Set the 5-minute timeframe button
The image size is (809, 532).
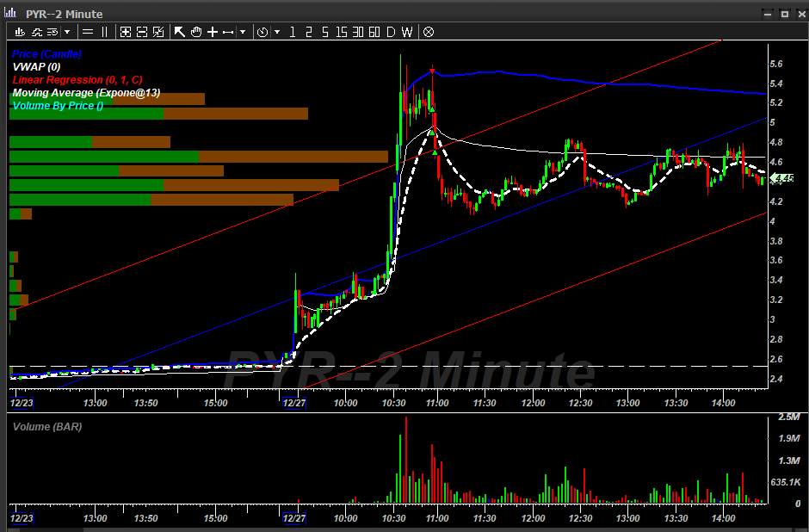(323, 32)
